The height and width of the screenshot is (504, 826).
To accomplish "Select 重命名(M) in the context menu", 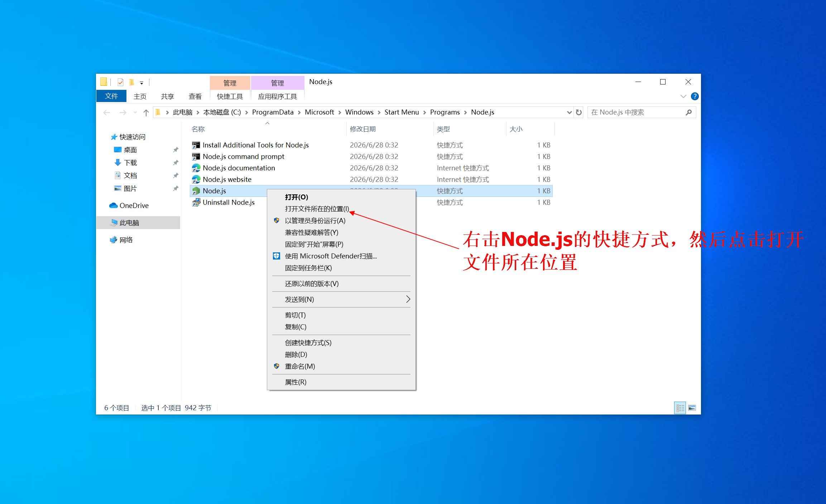I will [341, 366].
